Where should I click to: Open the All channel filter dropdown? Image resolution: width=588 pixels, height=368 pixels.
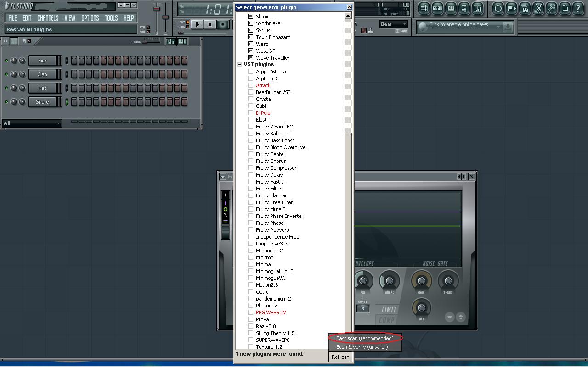click(x=32, y=123)
